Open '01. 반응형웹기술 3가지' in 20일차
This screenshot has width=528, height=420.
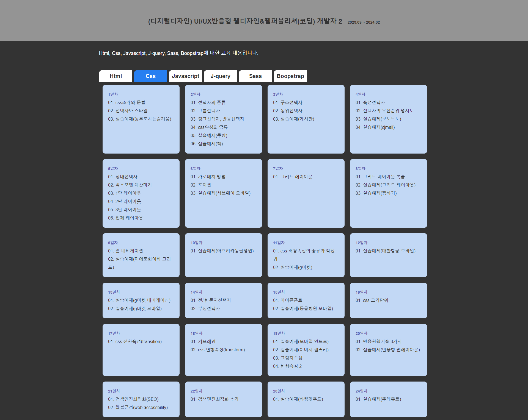(x=378, y=341)
